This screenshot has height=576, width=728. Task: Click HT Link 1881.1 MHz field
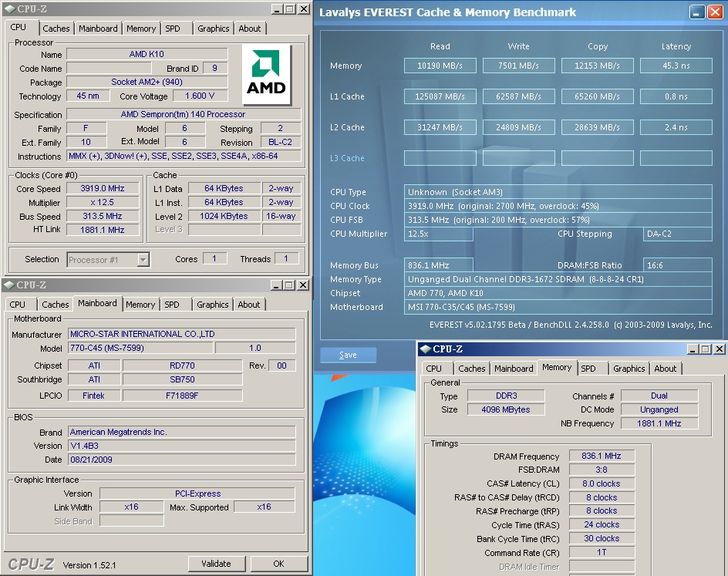coord(103,230)
